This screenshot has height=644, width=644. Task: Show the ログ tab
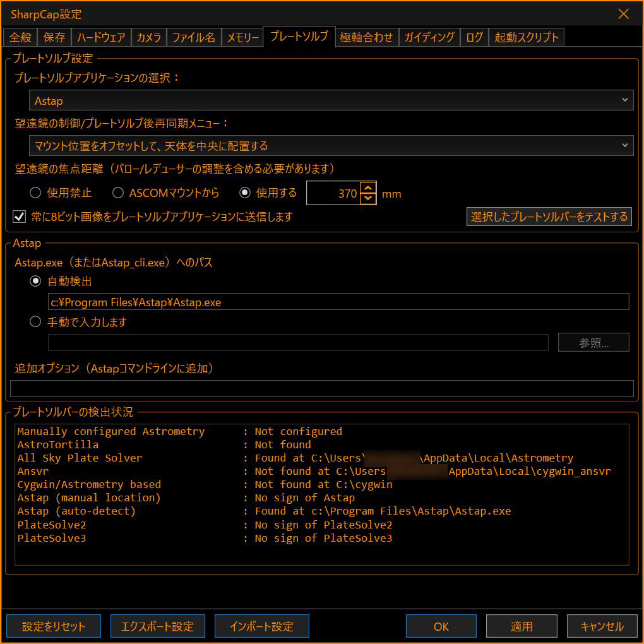474,37
